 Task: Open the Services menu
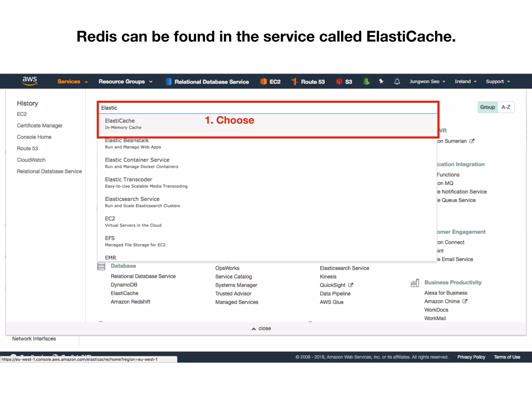tap(72, 82)
